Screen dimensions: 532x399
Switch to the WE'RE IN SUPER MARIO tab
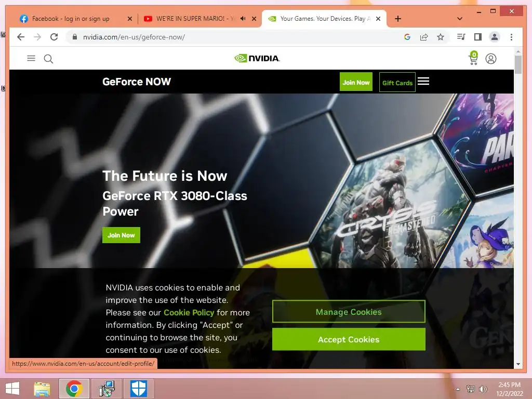click(195, 19)
